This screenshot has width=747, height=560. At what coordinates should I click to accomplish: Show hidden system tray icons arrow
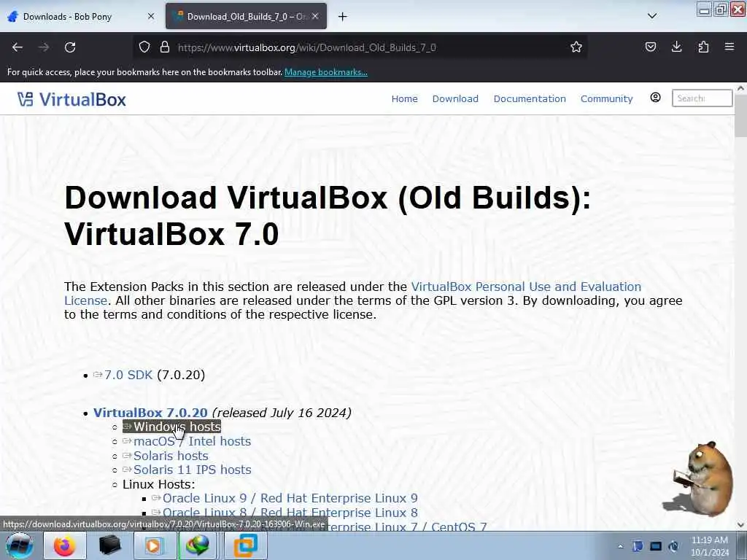click(x=620, y=546)
